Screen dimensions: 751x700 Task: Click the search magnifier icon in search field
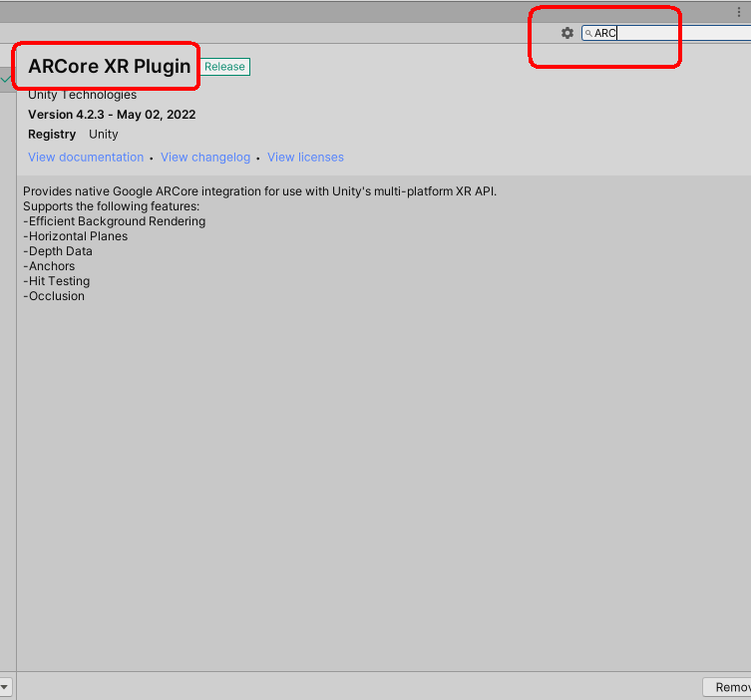[588, 33]
